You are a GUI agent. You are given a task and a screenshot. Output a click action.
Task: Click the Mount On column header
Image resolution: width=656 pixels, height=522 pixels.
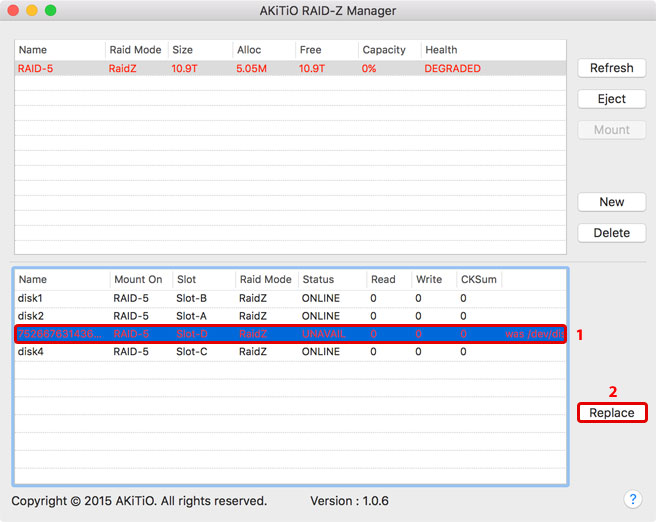click(x=138, y=280)
